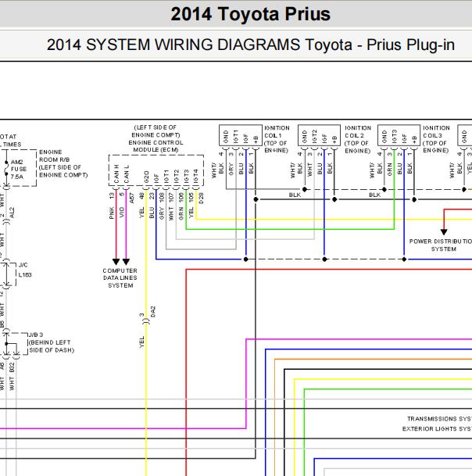Click the violet wire arrowhead above COMPUTER DATA LINES

pos(127,262)
